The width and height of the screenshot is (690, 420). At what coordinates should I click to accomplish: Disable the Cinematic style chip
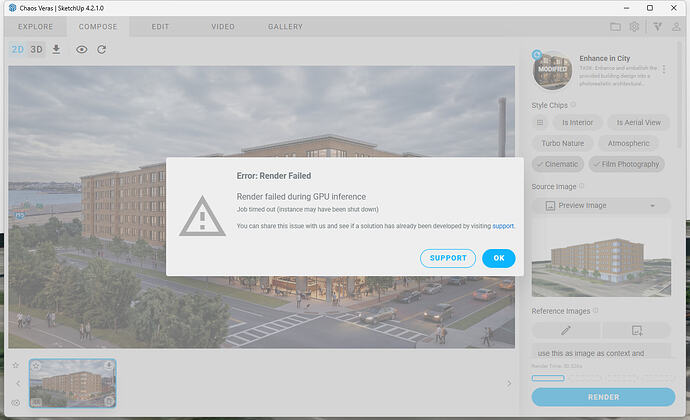(558, 164)
